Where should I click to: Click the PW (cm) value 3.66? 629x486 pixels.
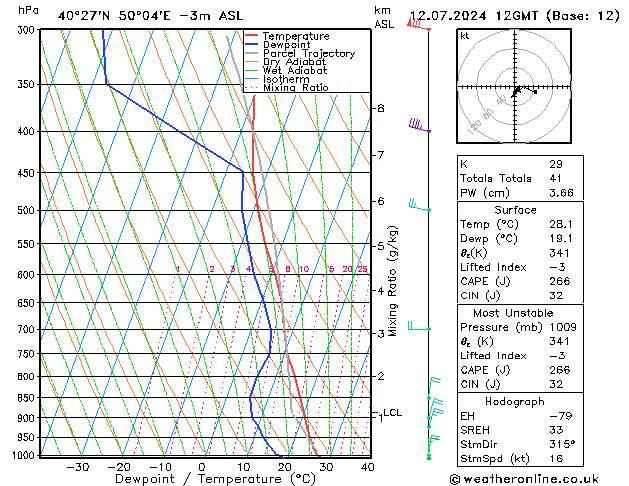coord(561,193)
